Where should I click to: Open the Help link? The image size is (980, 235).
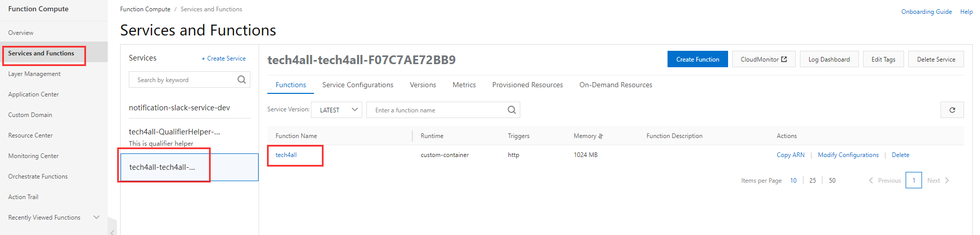[x=966, y=12]
